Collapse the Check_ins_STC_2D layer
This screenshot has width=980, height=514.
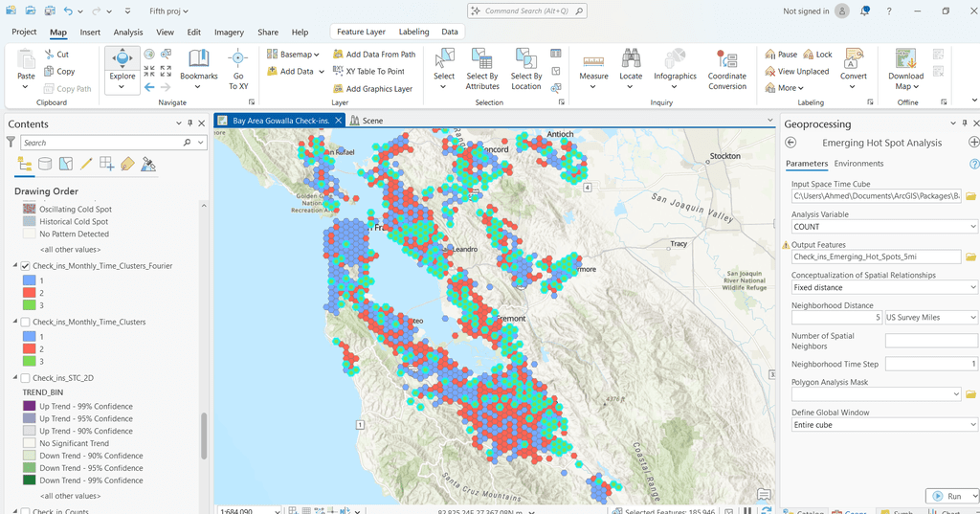click(x=15, y=378)
